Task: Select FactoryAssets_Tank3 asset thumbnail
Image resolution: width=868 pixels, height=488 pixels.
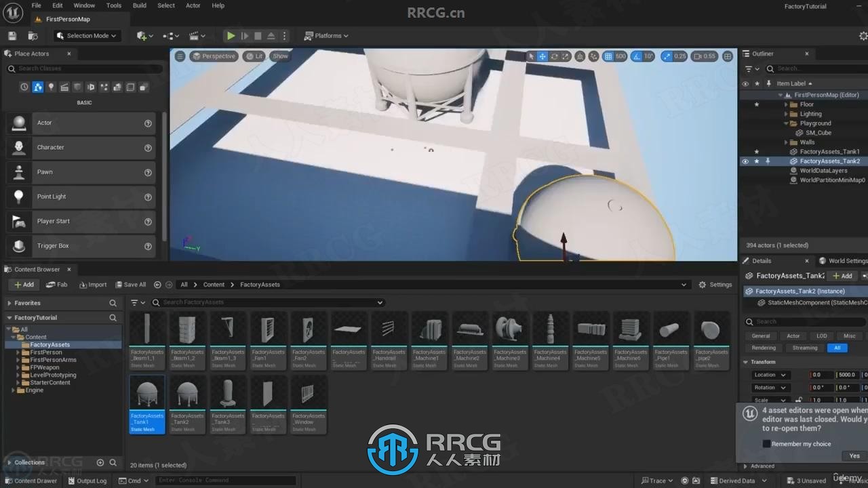Action: point(228,405)
